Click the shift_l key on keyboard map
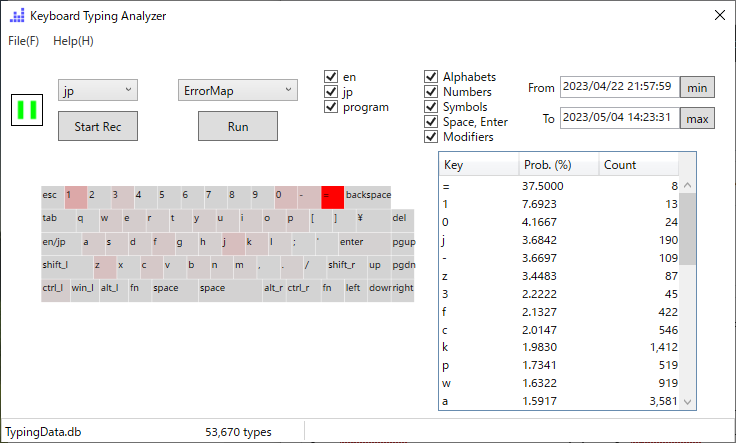Image resolution: width=736 pixels, height=443 pixels. pyautogui.click(x=67, y=267)
